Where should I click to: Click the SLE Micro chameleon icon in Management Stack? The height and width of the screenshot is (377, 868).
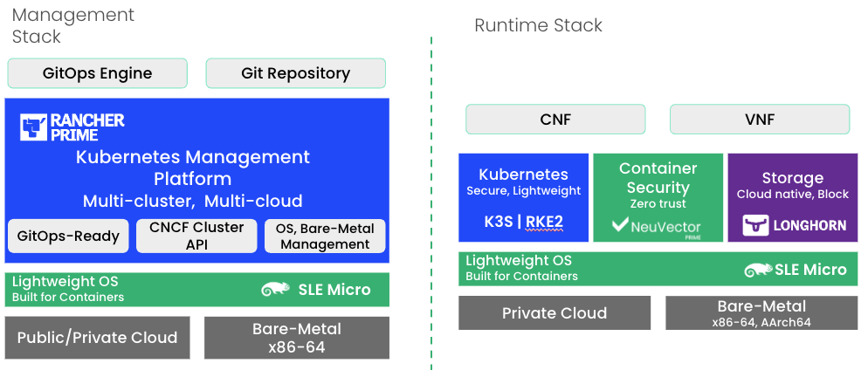(276, 290)
